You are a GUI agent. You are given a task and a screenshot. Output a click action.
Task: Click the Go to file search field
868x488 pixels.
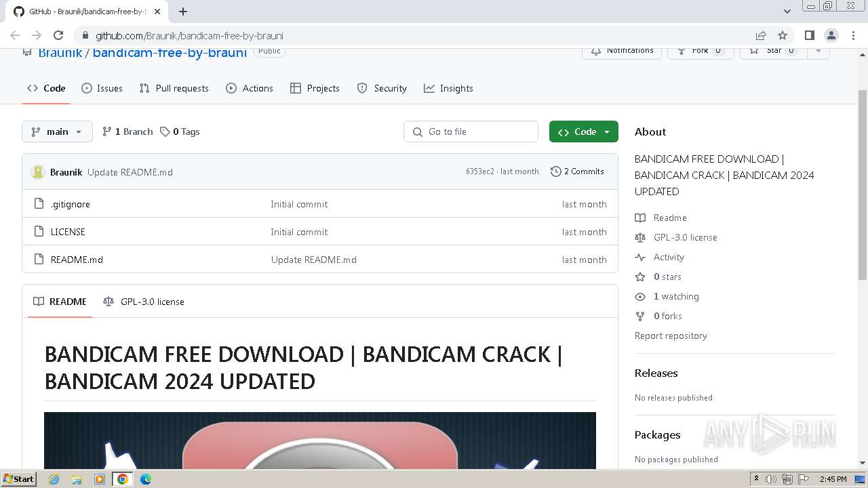471,131
